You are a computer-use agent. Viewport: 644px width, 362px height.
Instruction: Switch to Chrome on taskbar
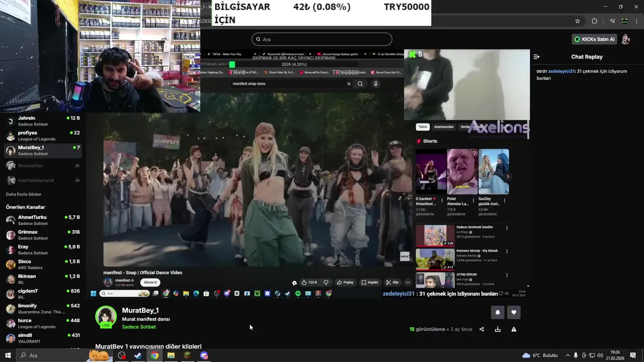(154, 355)
